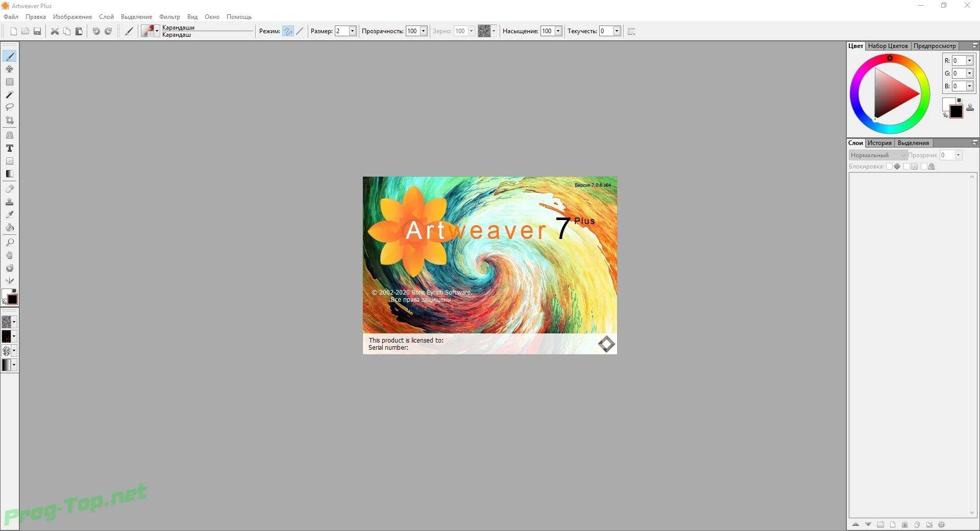Screen dimensions: 980x531
Task: Open the paper texture selector in toolbox
Action: 9,322
